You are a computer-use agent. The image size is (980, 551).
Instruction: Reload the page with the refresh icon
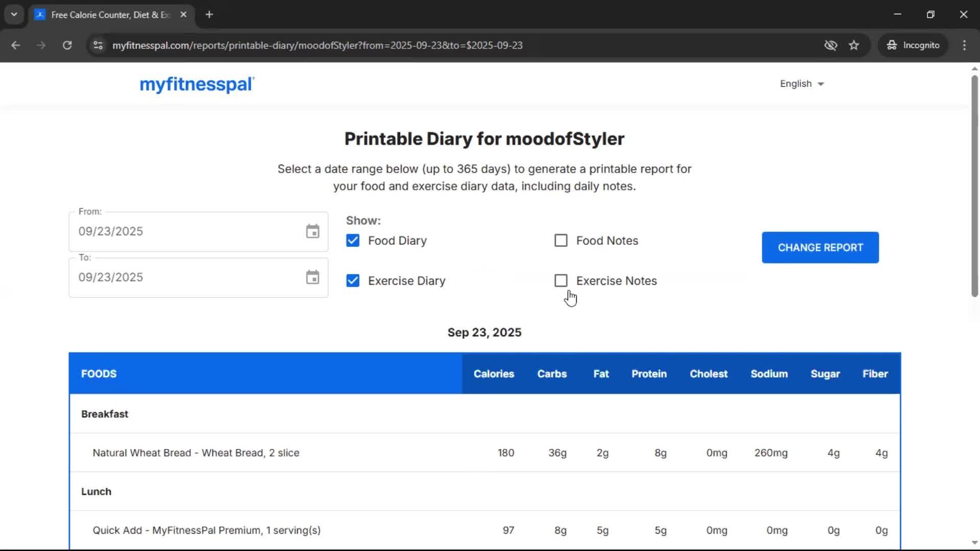(67, 45)
